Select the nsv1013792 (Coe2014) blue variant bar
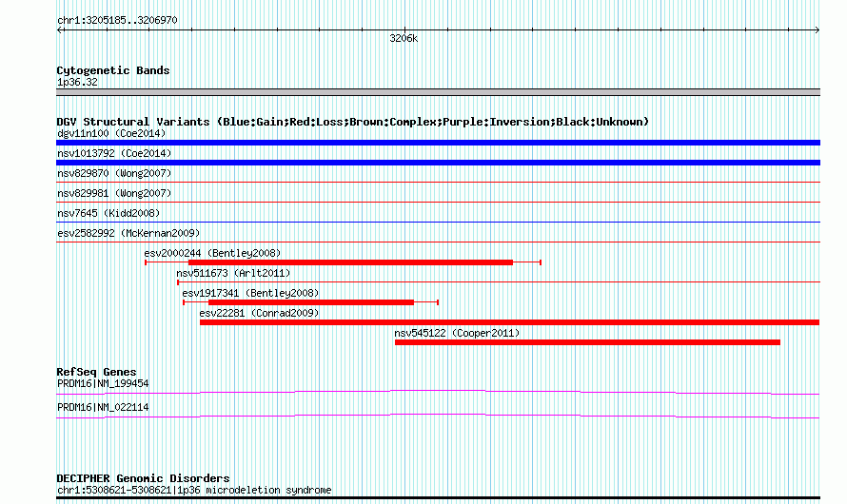This screenshot has width=847, height=504. coord(438,163)
